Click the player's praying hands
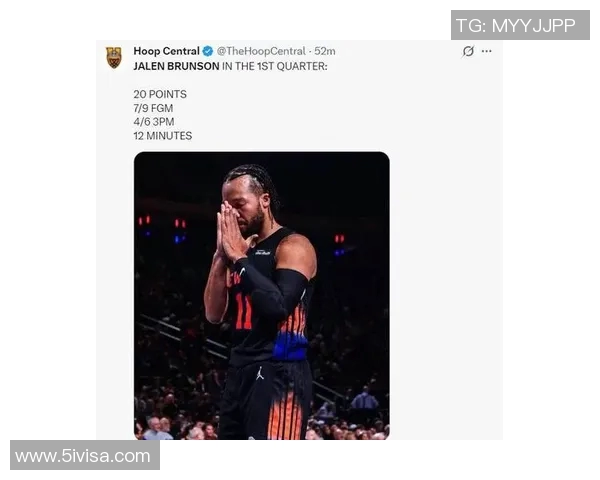This screenshot has height=480, width=600. coord(230,232)
